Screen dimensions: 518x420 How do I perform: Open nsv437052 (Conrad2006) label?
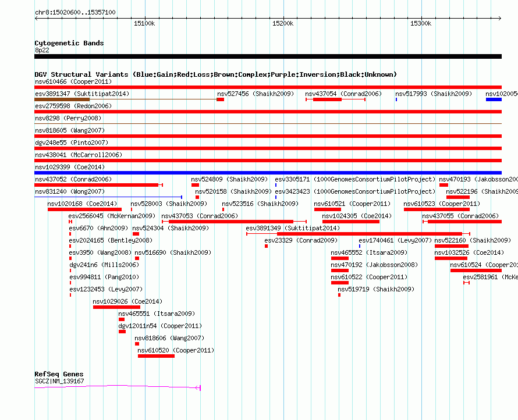tap(73, 179)
